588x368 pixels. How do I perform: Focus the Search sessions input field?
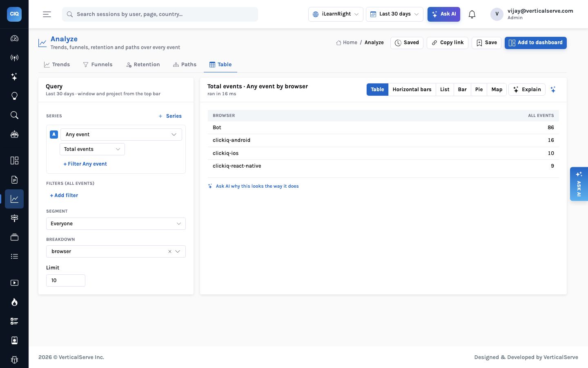coord(160,14)
